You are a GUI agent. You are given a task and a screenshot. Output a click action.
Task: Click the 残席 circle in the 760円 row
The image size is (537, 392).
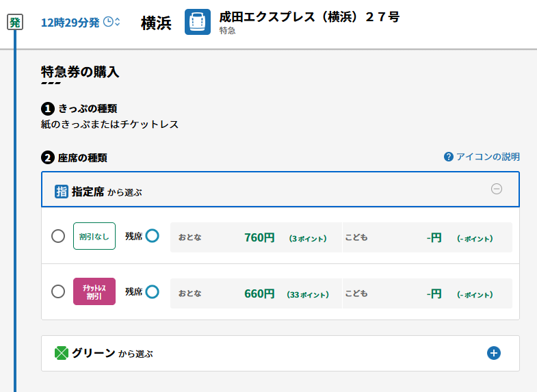(x=152, y=235)
